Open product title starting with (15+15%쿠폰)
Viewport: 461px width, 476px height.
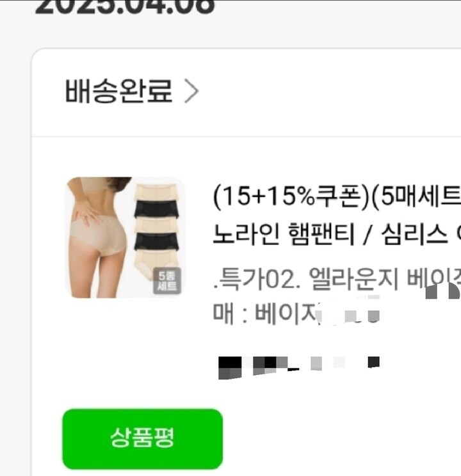337,196
